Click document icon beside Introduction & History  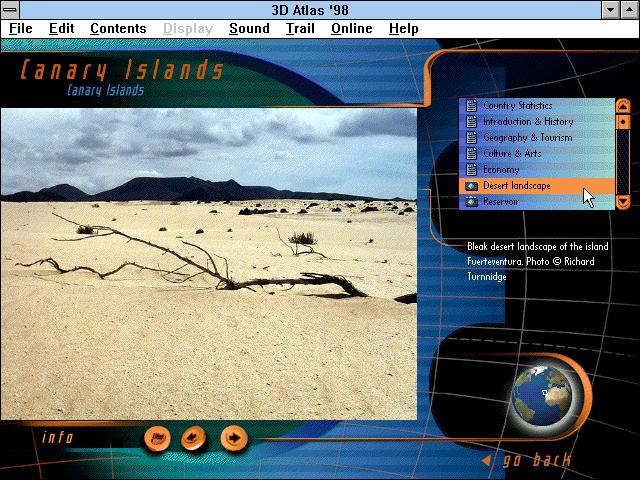point(471,122)
